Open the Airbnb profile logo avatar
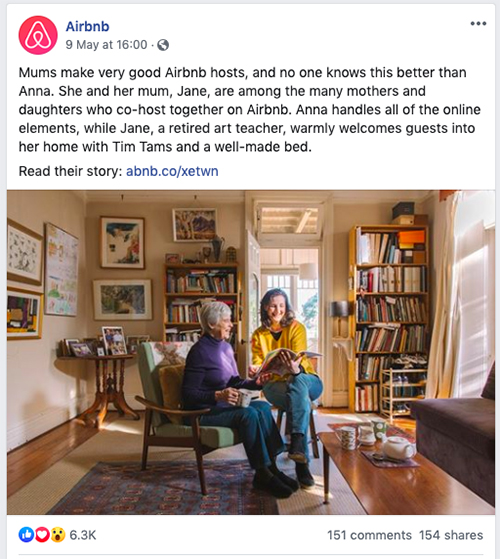500x559 pixels. [38, 35]
